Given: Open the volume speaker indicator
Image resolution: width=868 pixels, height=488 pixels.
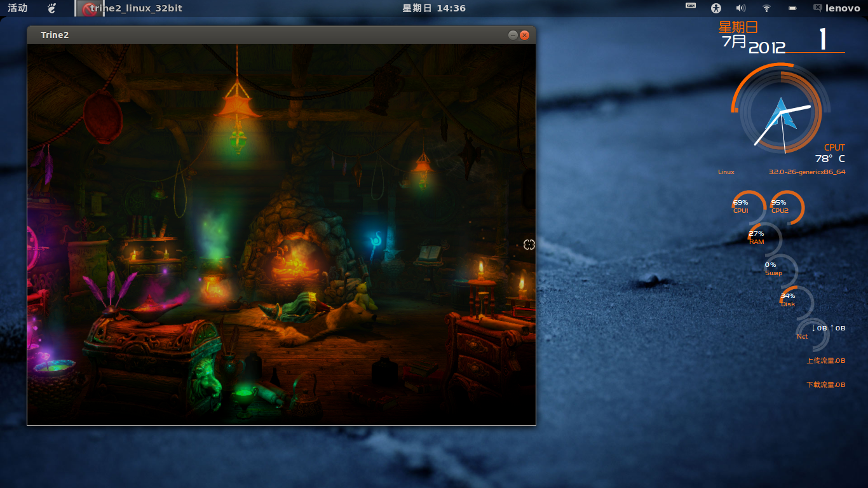Looking at the screenshot, I should 741,8.
